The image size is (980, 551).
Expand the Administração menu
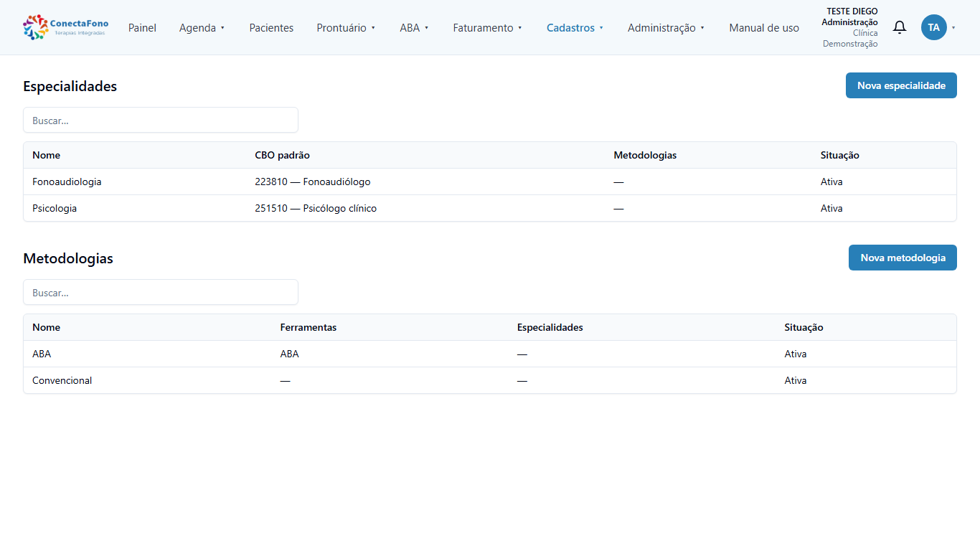(x=666, y=28)
